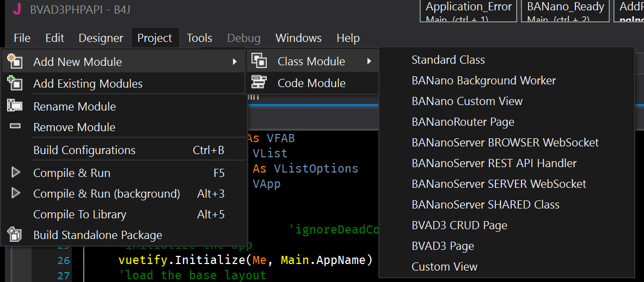The image size is (644, 282).
Task: Click the Class Module icon
Action: click(259, 61)
